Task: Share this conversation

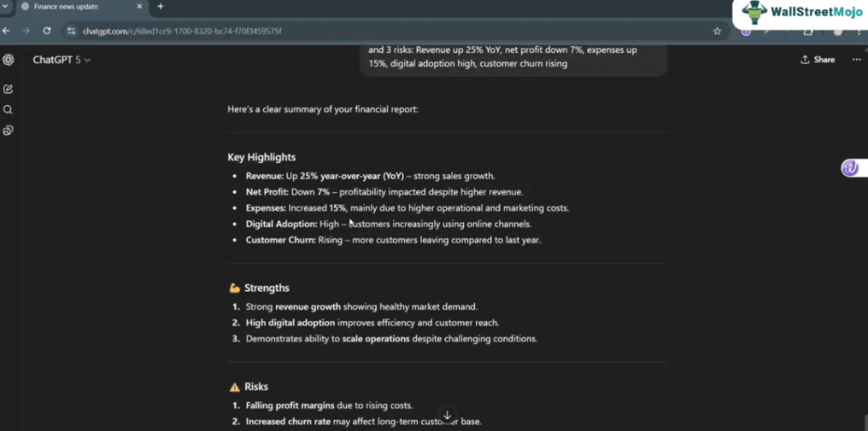Action: click(818, 60)
